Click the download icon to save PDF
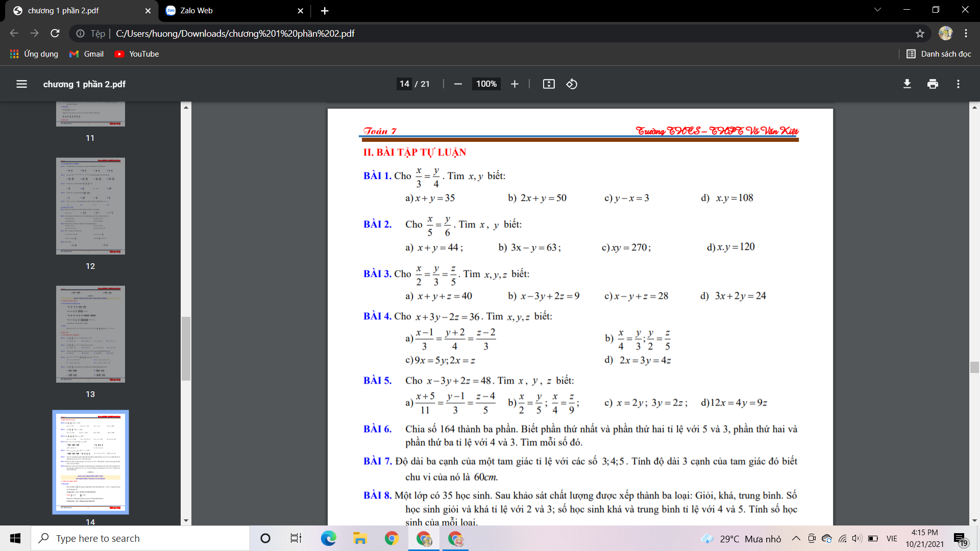Image resolution: width=980 pixels, height=551 pixels. point(908,84)
